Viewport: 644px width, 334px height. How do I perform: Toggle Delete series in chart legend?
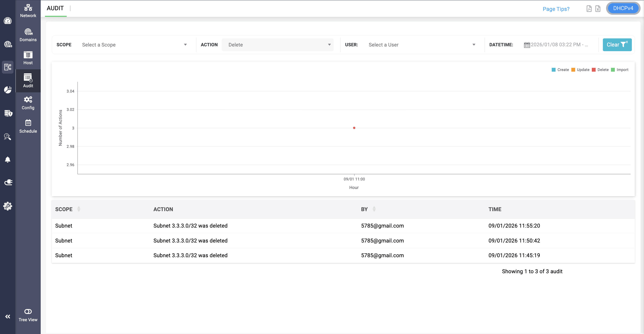[600, 70]
